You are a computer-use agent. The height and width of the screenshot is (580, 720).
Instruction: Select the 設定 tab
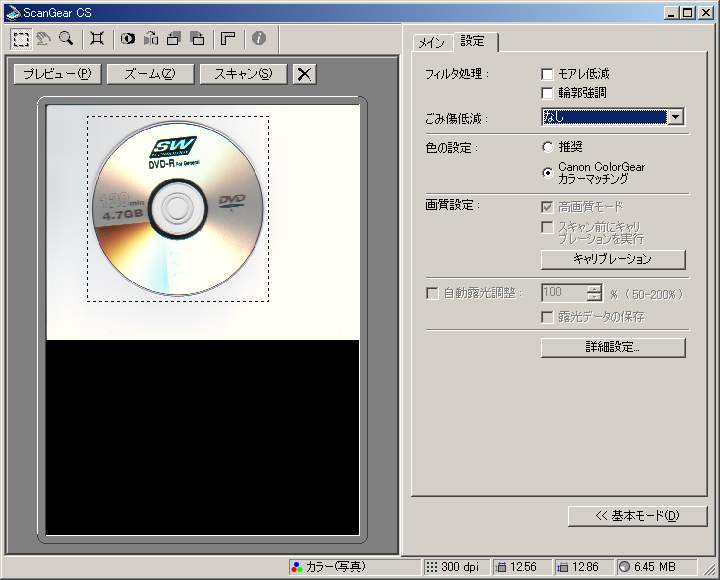(473, 41)
